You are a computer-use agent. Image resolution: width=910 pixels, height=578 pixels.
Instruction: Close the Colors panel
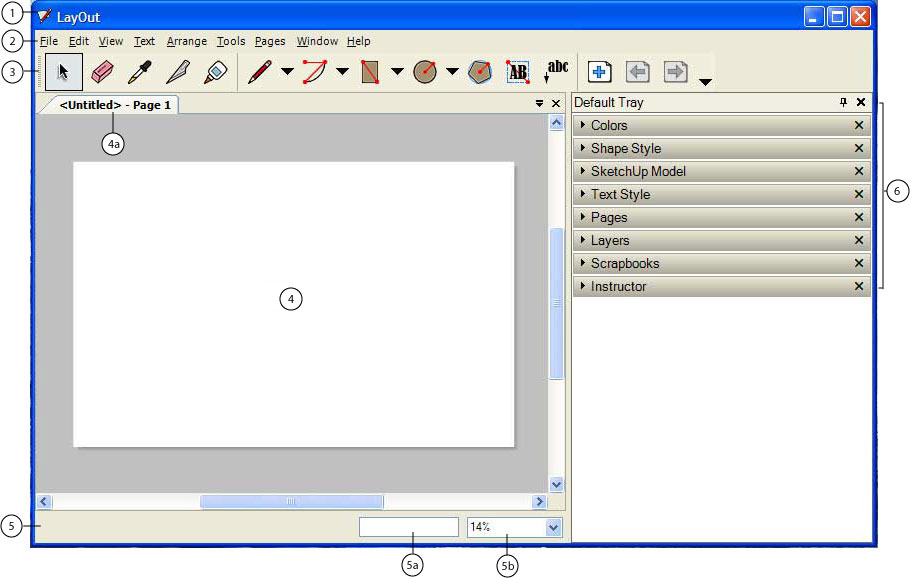coord(859,125)
